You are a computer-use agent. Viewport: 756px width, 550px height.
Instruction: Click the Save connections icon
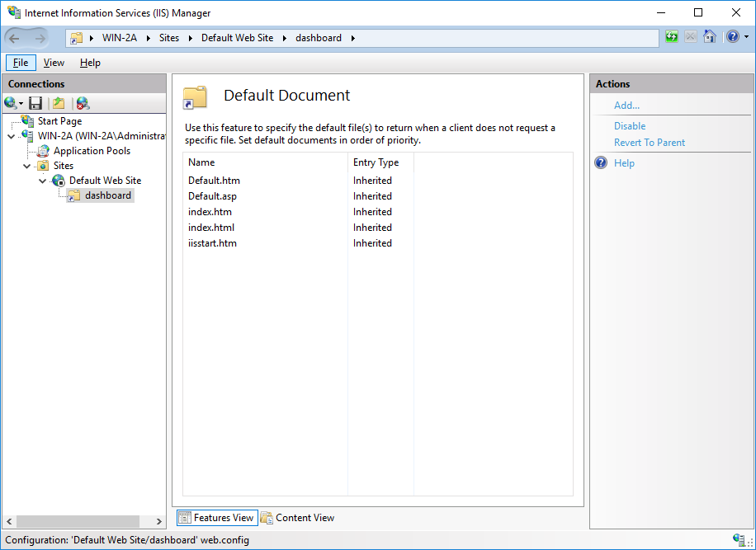[x=35, y=102]
